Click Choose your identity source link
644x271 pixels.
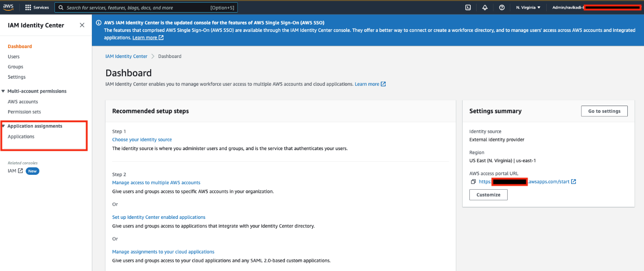[x=142, y=140]
